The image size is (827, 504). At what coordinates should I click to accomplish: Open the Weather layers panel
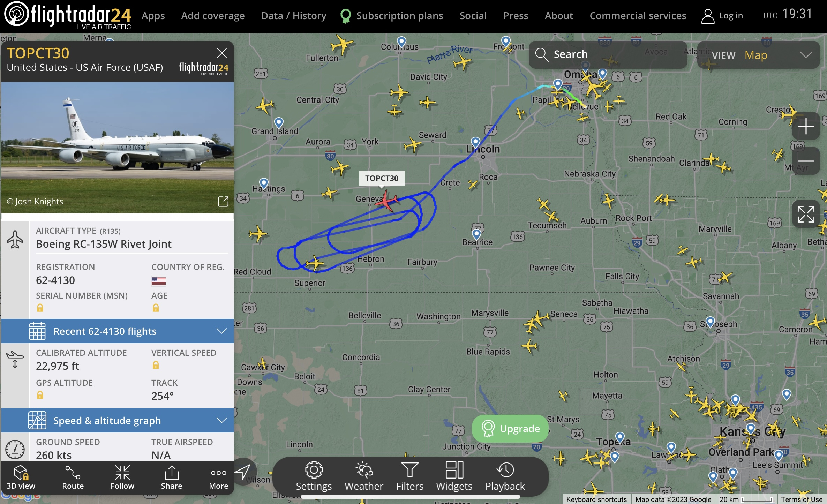364,476
